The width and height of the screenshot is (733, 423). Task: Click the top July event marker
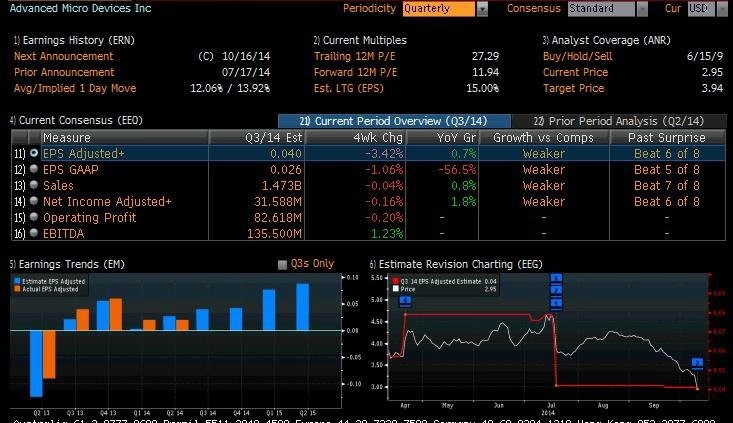[x=556, y=279]
